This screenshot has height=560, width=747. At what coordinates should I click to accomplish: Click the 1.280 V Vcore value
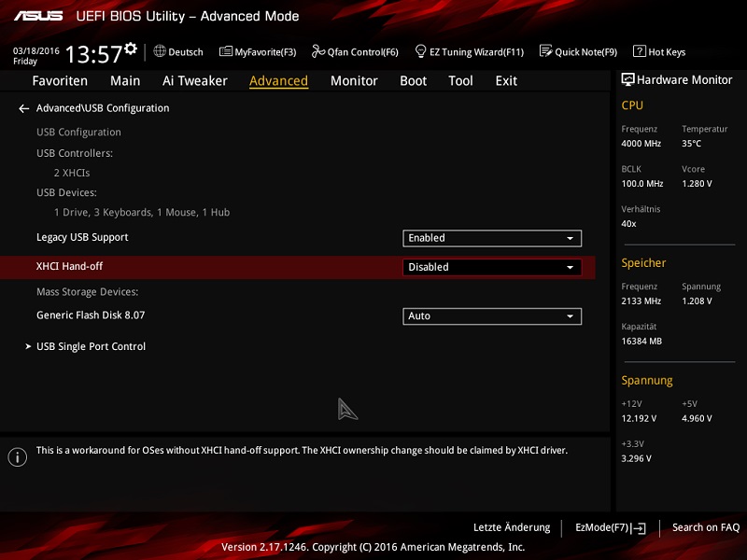(697, 183)
